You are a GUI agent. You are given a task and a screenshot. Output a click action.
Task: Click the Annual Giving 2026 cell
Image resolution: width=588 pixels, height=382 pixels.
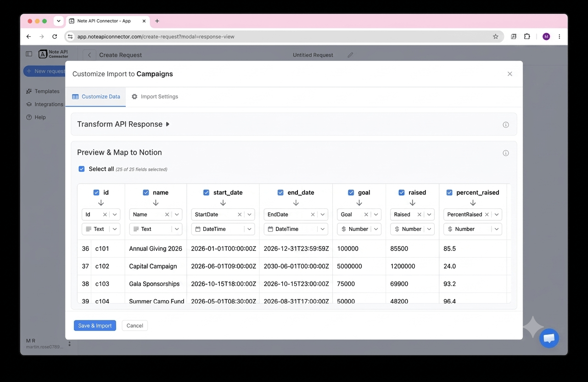156,249
